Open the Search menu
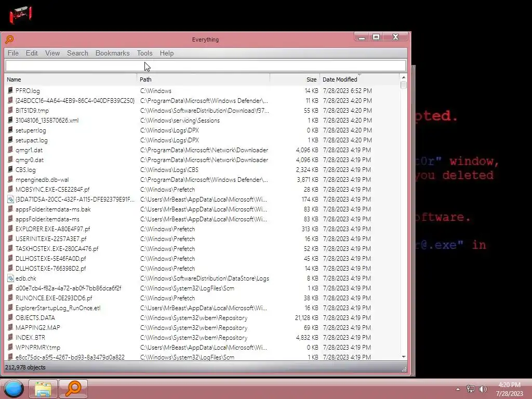 [x=77, y=54]
